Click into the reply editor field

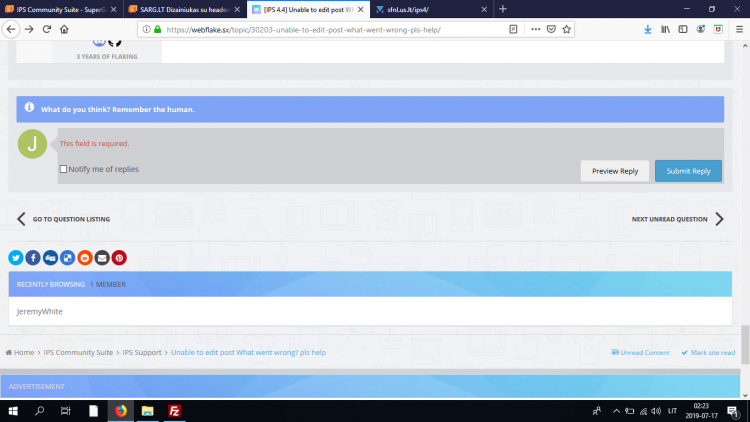pos(390,143)
